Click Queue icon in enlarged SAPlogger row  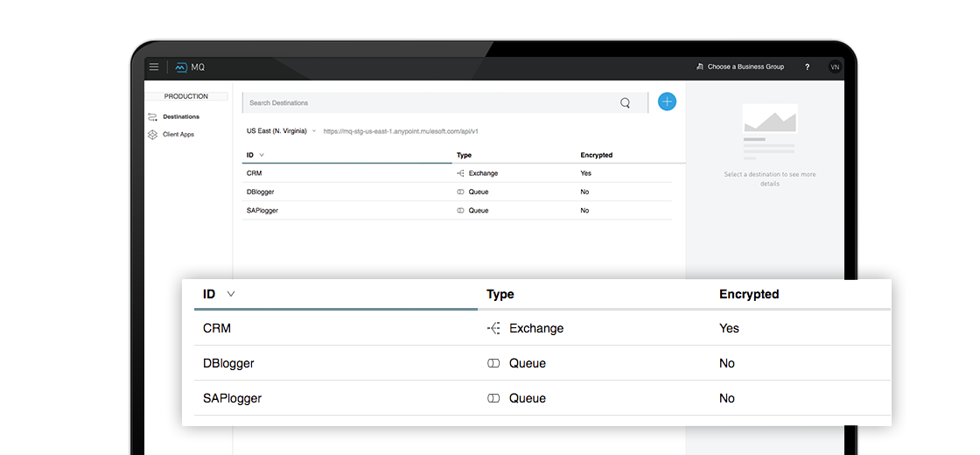tap(493, 398)
